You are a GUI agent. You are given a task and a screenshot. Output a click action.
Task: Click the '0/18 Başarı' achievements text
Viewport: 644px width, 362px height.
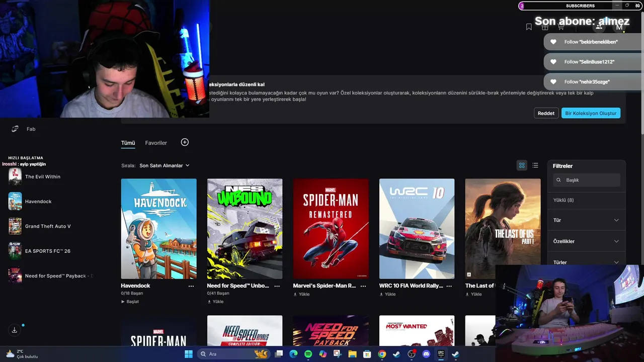point(132,293)
